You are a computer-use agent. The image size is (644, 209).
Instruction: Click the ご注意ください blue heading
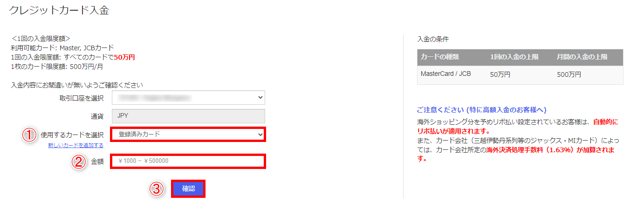[481, 110]
